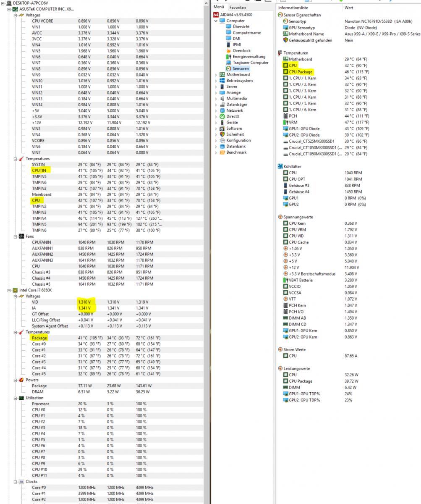Open the Energieverwaltung battery icon entry
Image resolution: width=421 pixels, height=504 pixels.
point(229,56)
